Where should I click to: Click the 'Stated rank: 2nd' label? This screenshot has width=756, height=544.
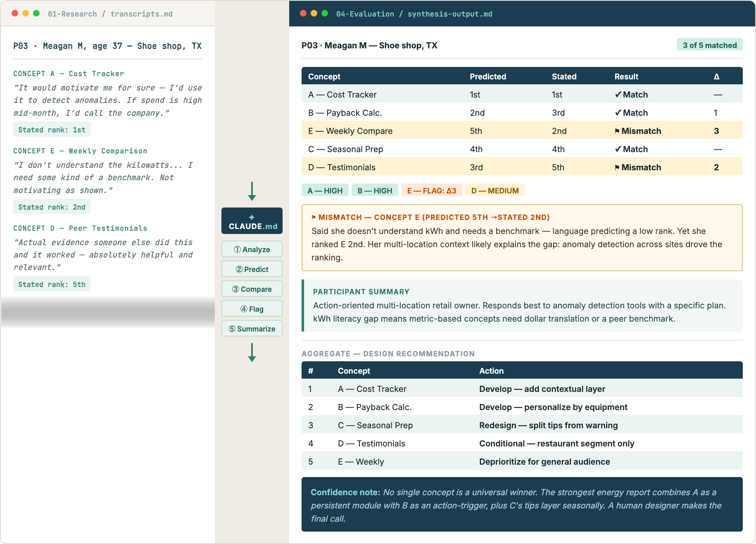click(x=52, y=207)
